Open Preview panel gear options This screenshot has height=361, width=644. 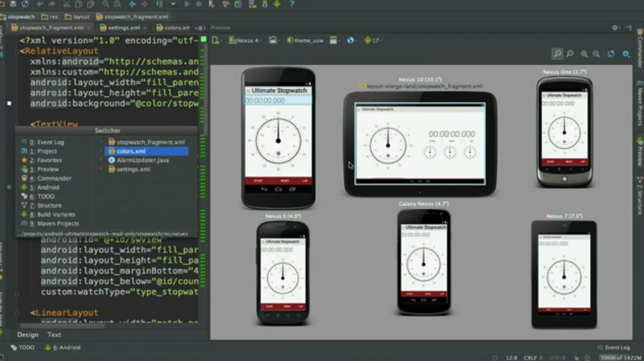(615, 28)
